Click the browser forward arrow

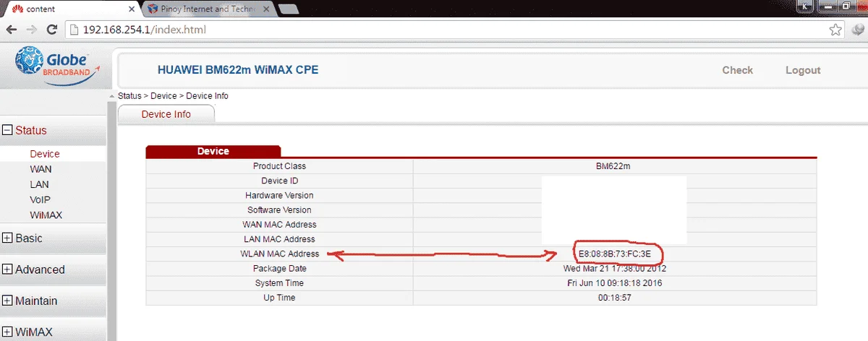pos(32,30)
